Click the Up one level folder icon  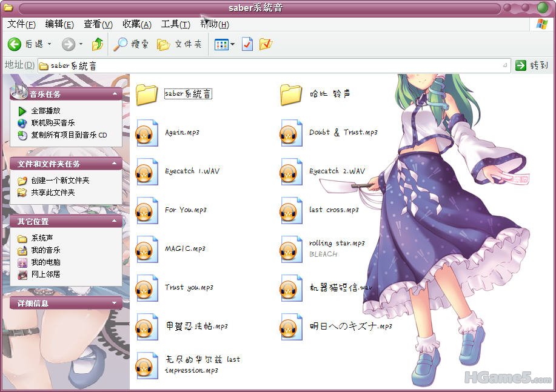pyautogui.click(x=97, y=44)
